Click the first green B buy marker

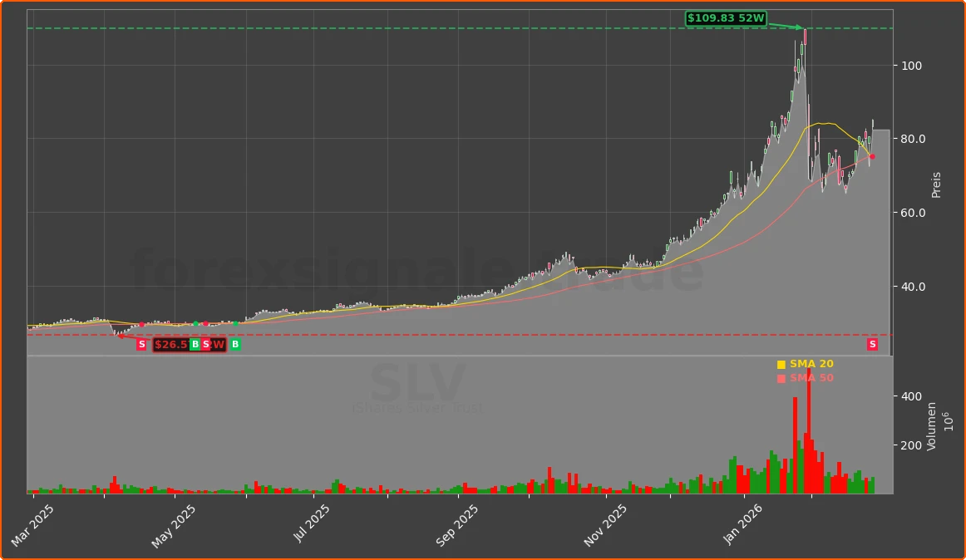point(195,344)
